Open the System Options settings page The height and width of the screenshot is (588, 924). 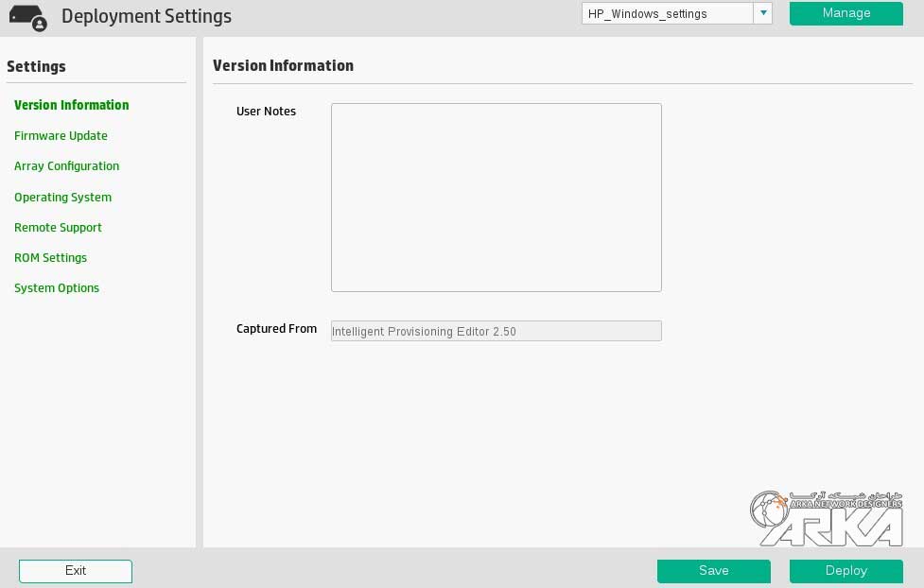pyautogui.click(x=56, y=287)
